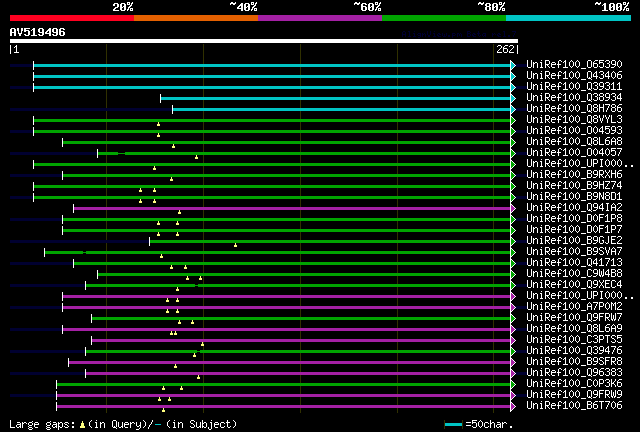Image resolution: width=640 pixels, height=432 pixels.
Task: Click the purple alignment bar for B6T706
Action: coord(283,407)
